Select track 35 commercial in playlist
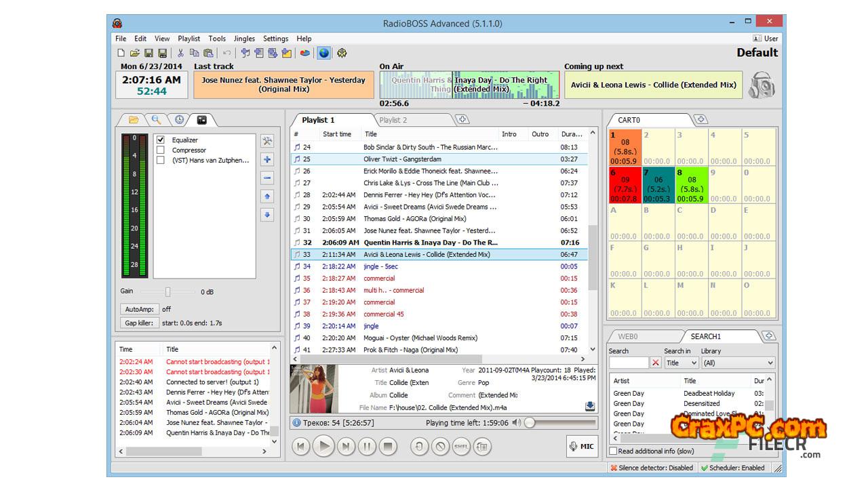 (x=379, y=279)
